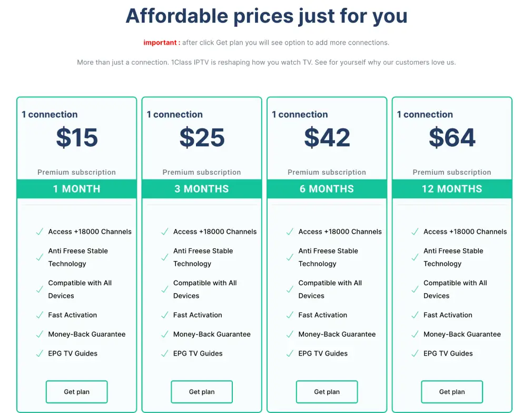Click EPG TV Guides checkmark in 12 months plan
This screenshot has width=532, height=413.
415,354
